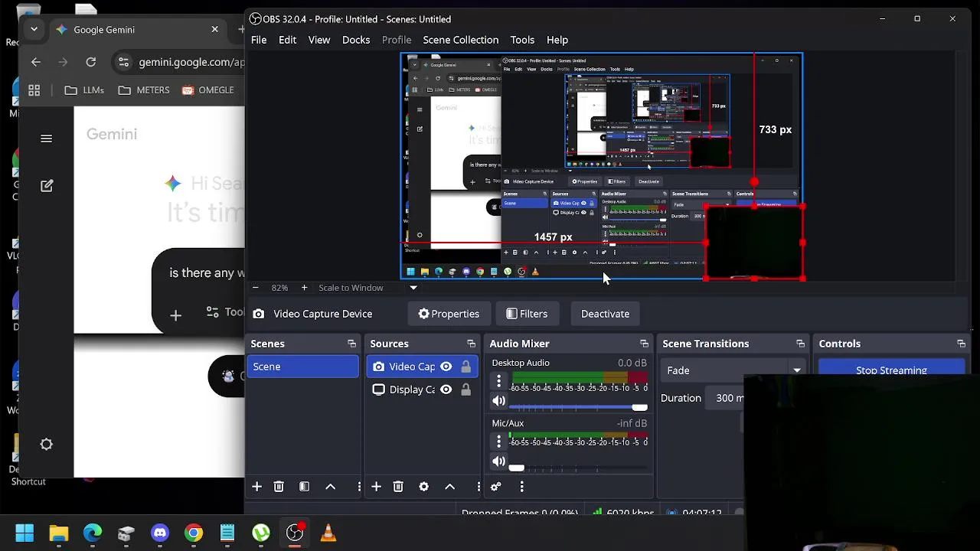The width and height of the screenshot is (980, 551).
Task: Open Gemini main menu hamburger icon
Action: pyautogui.click(x=46, y=139)
